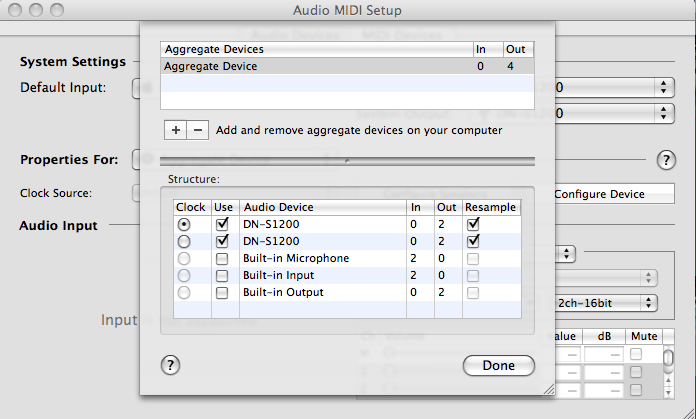Image resolution: width=696 pixels, height=419 pixels.
Task: Click the sheet resize grip corner
Action: (549, 389)
